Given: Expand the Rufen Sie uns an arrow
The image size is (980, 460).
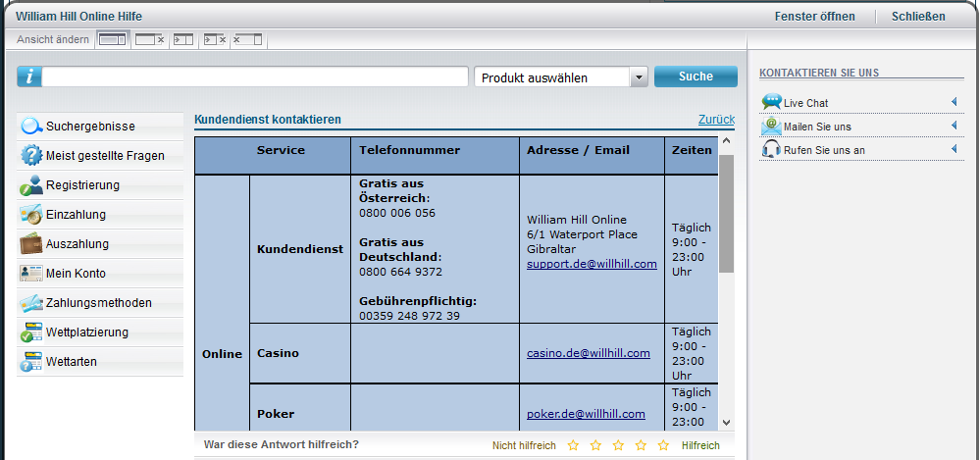Looking at the screenshot, I should tap(954, 149).
